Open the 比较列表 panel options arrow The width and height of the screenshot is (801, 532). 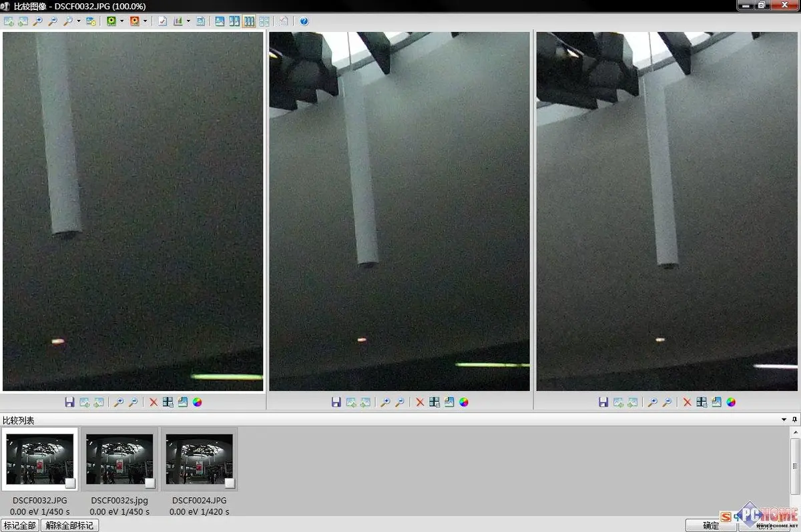click(784, 420)
